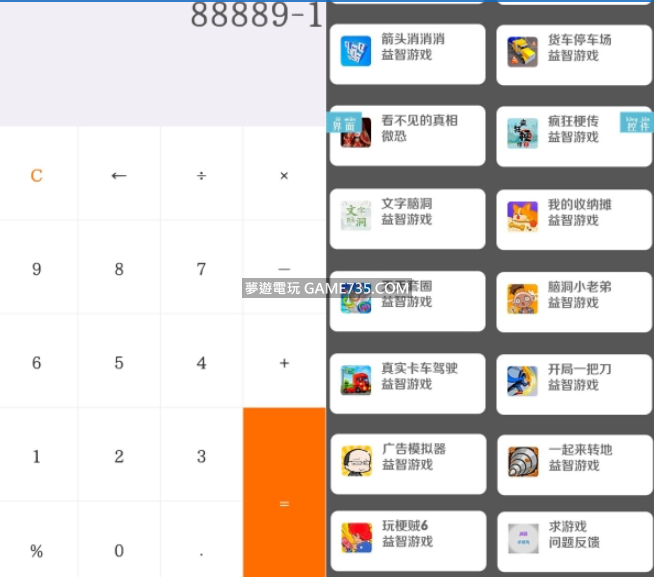Tap digit 3 on the calculator
Viewport: 654px width, 577px height.
(201, 456)
